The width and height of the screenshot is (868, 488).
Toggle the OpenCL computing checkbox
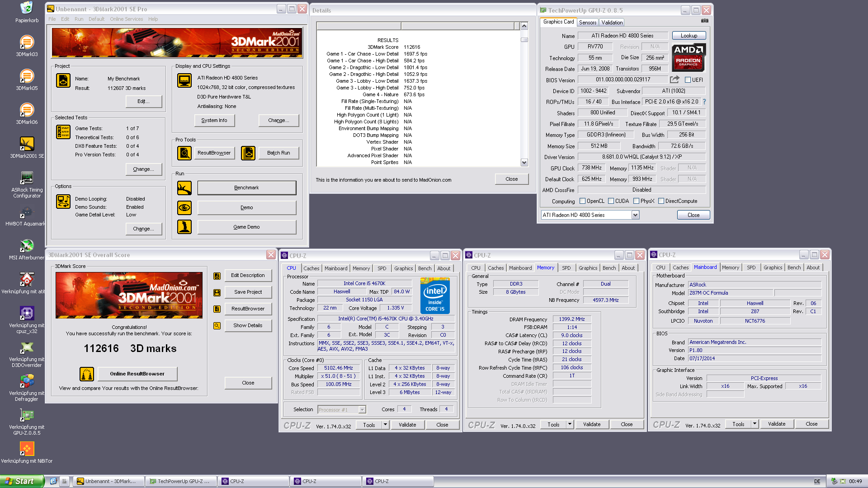[582, 201]
